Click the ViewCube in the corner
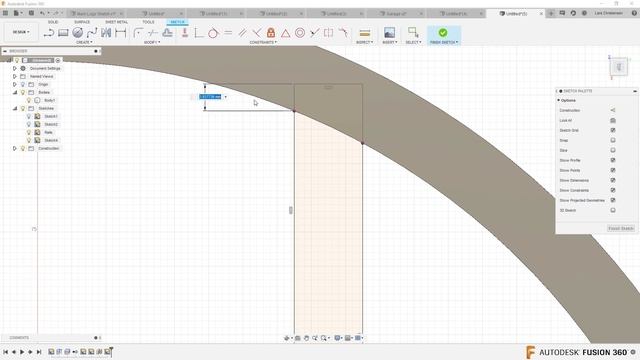 point(619,67)
